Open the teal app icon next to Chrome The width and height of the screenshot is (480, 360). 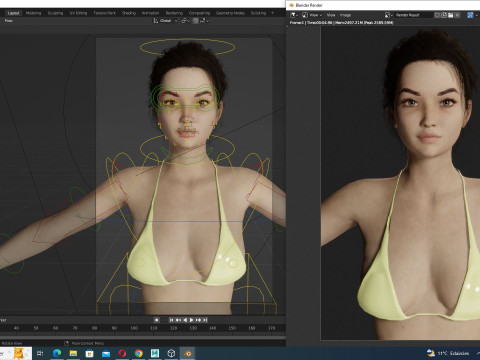point(155,353)
